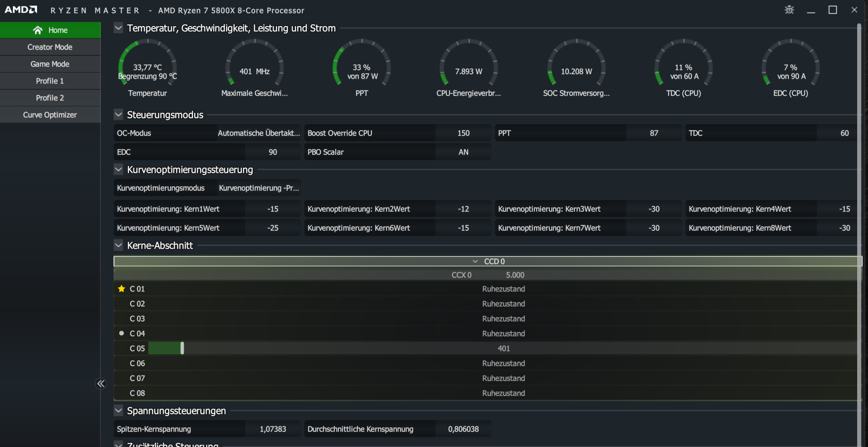
Task: Collapse the Kerne-Abschnitt section
Action: click(x=118, y=245)
